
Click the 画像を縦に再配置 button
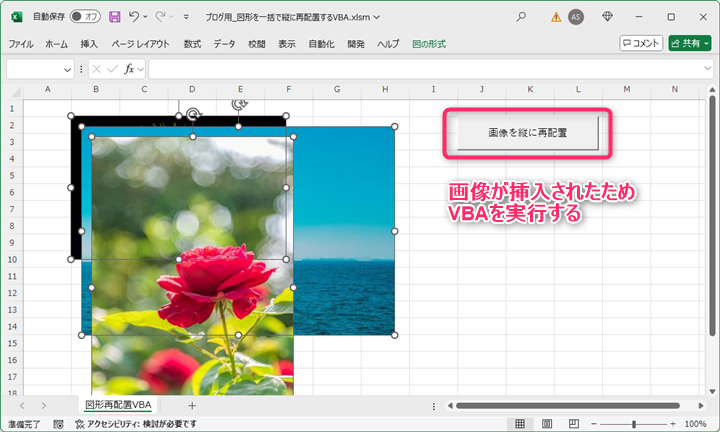[527, 132]
